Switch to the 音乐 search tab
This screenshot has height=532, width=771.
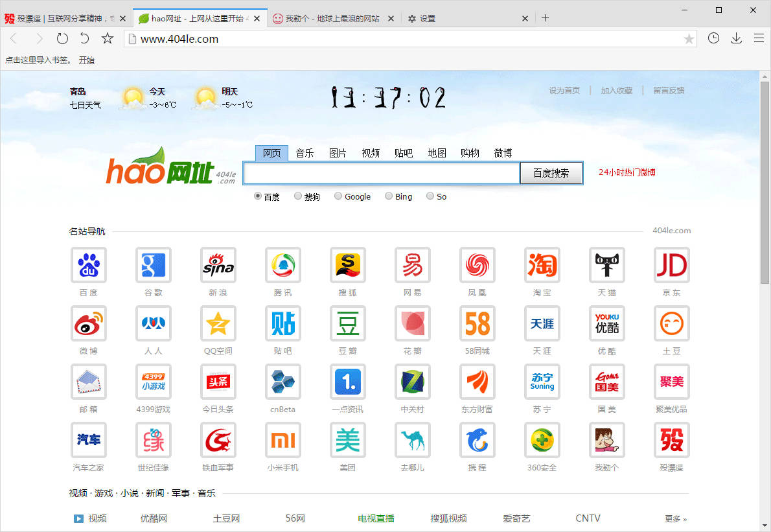[x=305, y=153]
